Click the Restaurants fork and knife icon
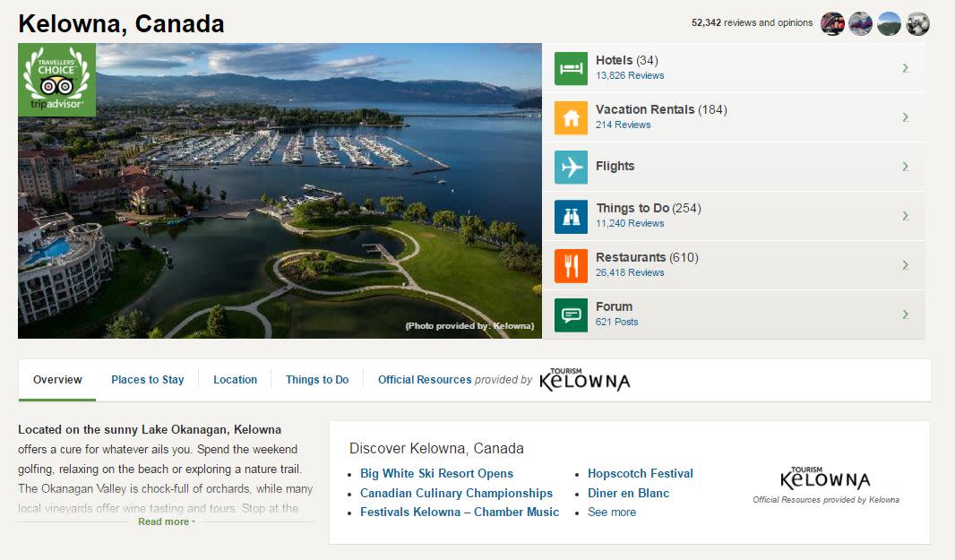955x560 pixels. pyautogui.click(x=571, y=266)
